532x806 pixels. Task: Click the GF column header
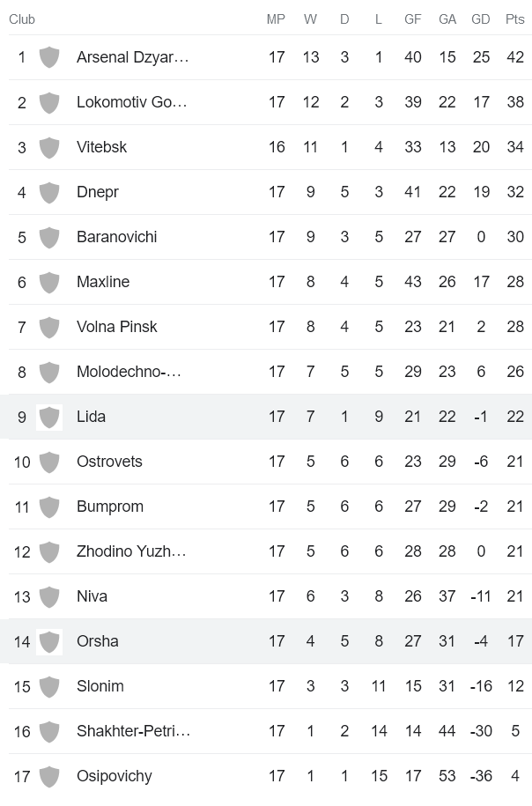click(x=412, y=19)
